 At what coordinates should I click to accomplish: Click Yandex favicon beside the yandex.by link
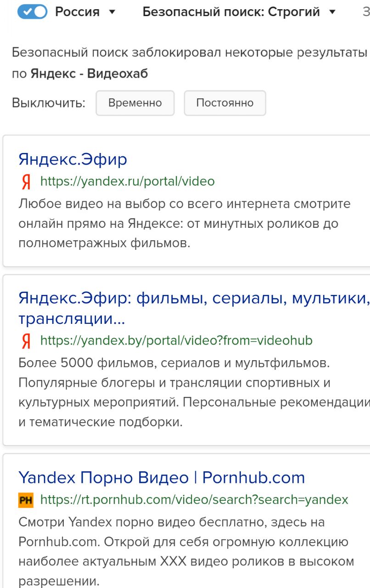click(26, 341)
